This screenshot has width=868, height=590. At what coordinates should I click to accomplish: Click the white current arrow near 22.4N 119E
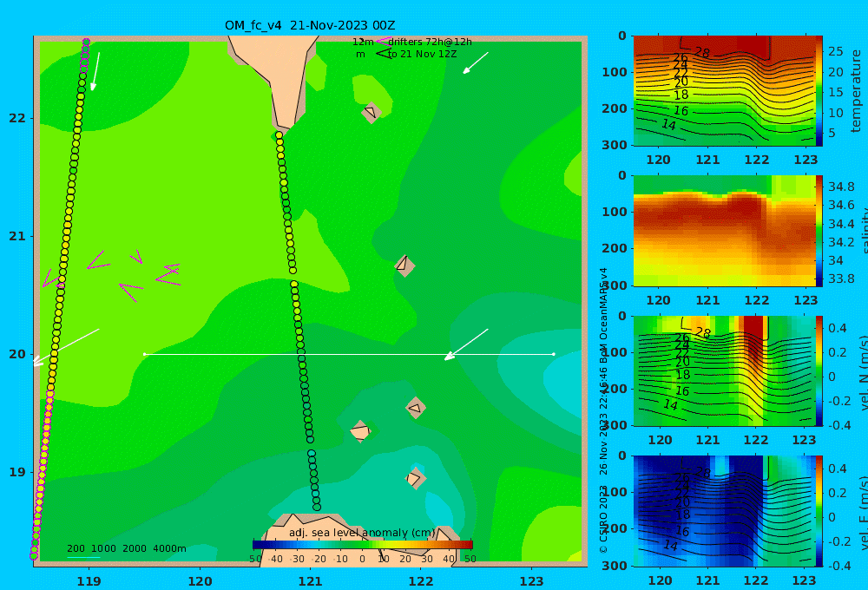95,71
